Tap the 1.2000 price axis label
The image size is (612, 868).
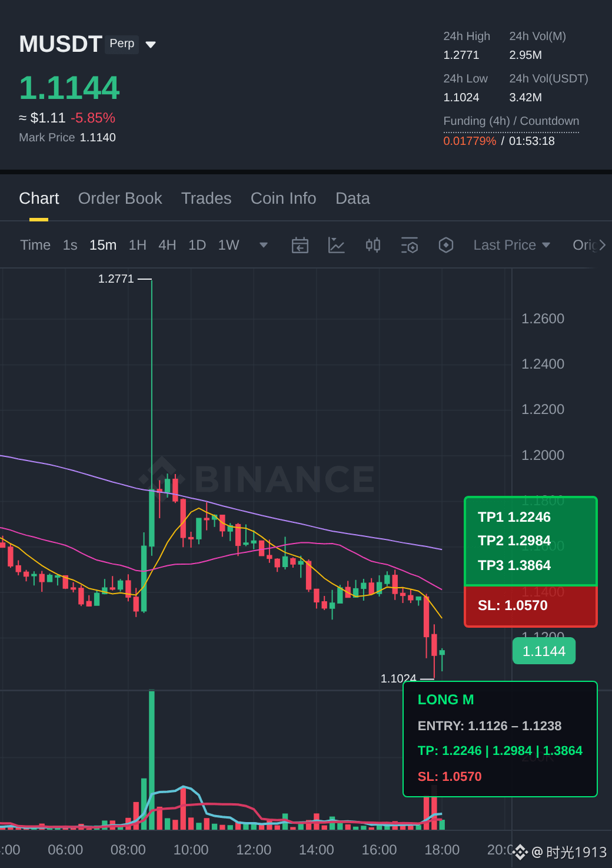pos(543,455)
